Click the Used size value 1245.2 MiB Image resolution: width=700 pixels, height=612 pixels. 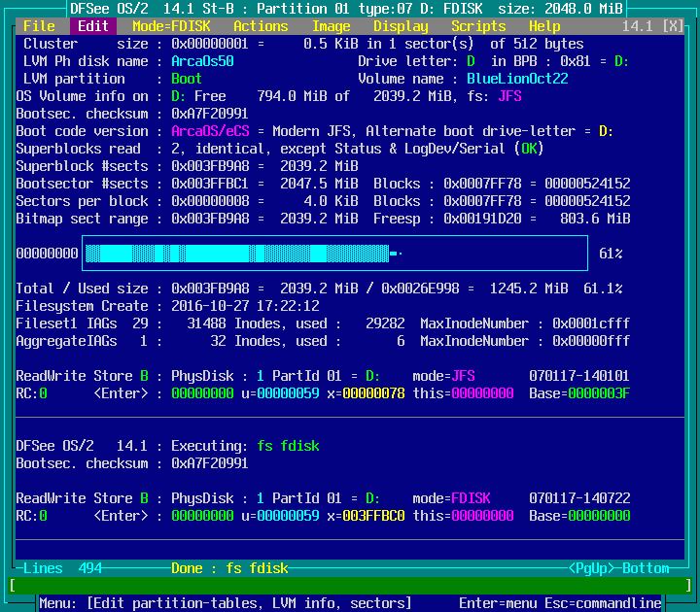coord(529,289)
